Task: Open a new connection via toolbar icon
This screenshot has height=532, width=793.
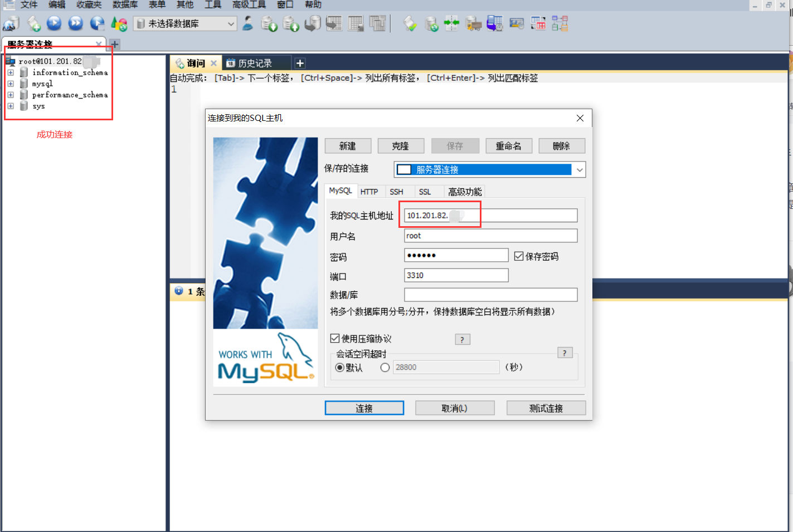Action: [x=11, y=23]
